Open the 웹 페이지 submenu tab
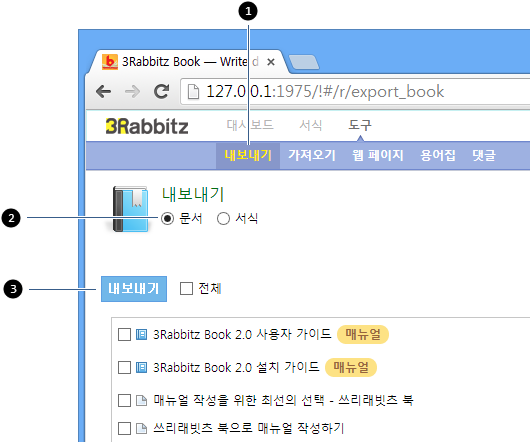The image size is (531, 443). coord(377,155)
